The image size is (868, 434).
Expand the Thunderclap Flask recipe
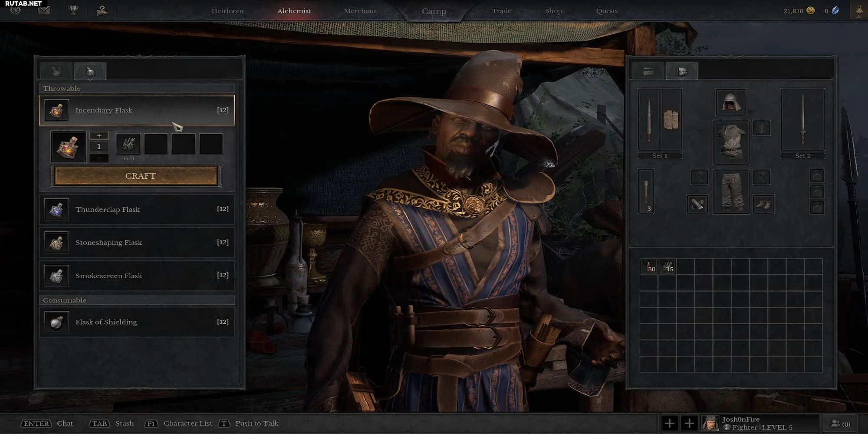(x=137, y=209)
